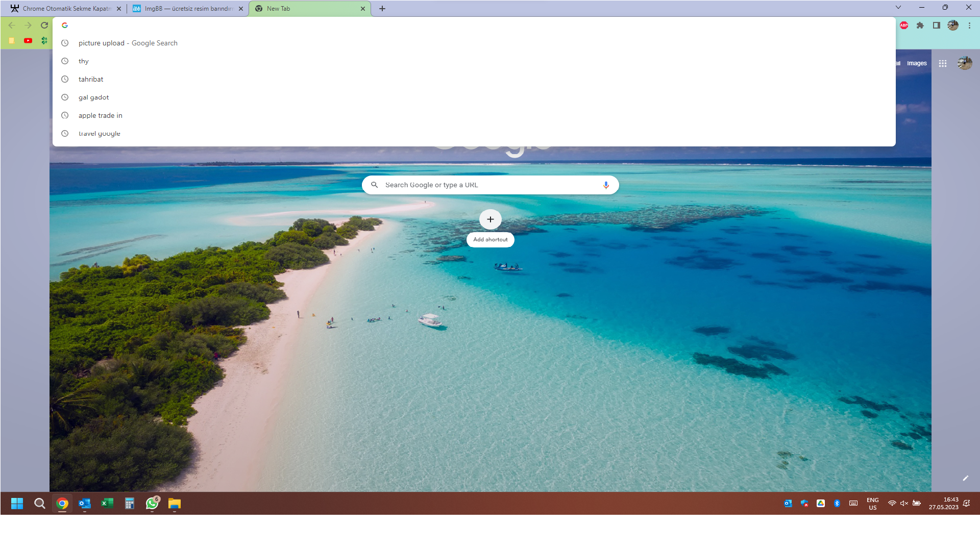Screen dimensions: 980x551
Task: Open the yellow note bookmark icon
Action: (12, 40)
